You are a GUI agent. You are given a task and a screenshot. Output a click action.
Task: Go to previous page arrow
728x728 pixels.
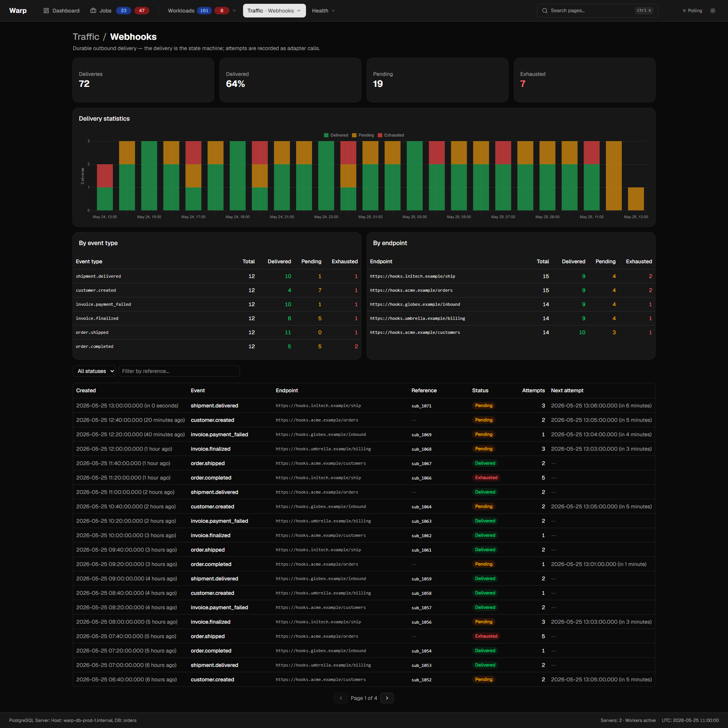point(341,698)
